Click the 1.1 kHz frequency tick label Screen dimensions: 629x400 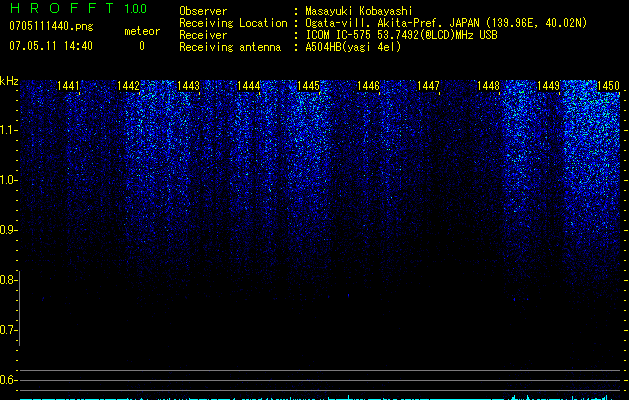click(8, 130)
